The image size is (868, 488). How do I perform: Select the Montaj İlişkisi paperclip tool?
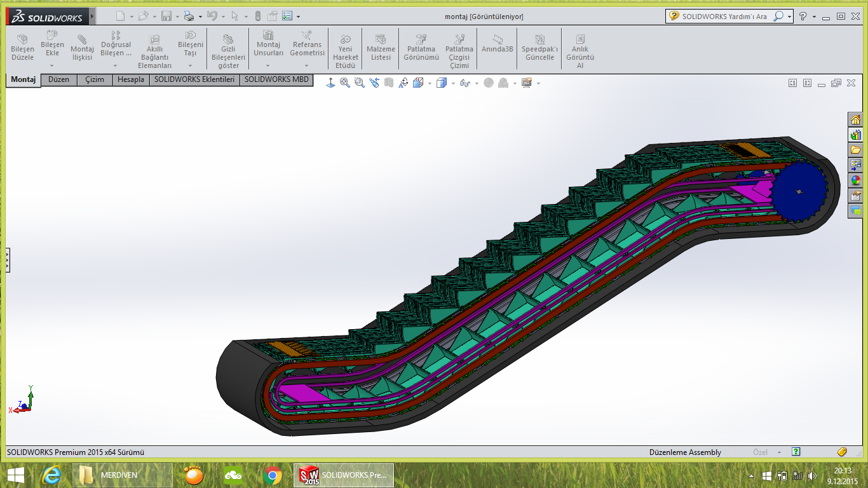click(x=82, y=49)
